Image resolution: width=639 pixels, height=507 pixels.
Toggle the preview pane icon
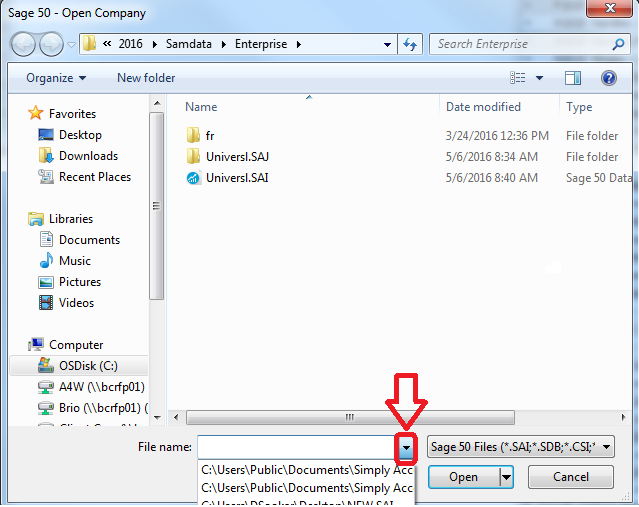point(573,78)
